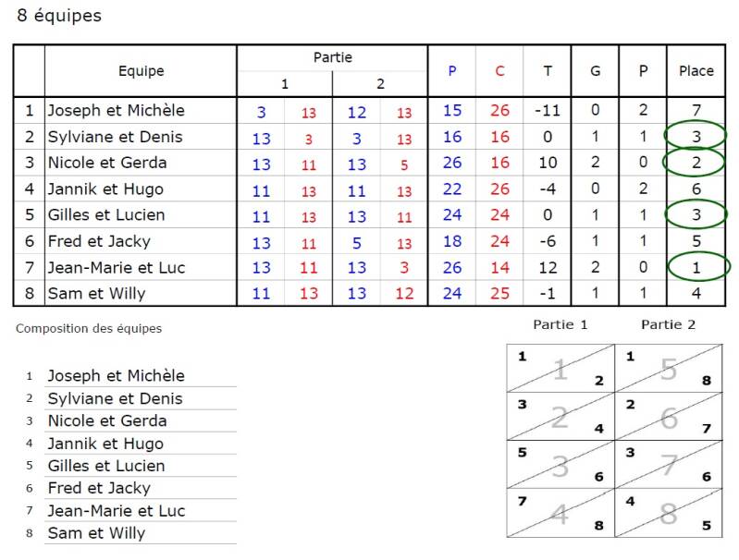
Task: Select Partie 2 match box 4 versus 5
Action: pos(669,513)
